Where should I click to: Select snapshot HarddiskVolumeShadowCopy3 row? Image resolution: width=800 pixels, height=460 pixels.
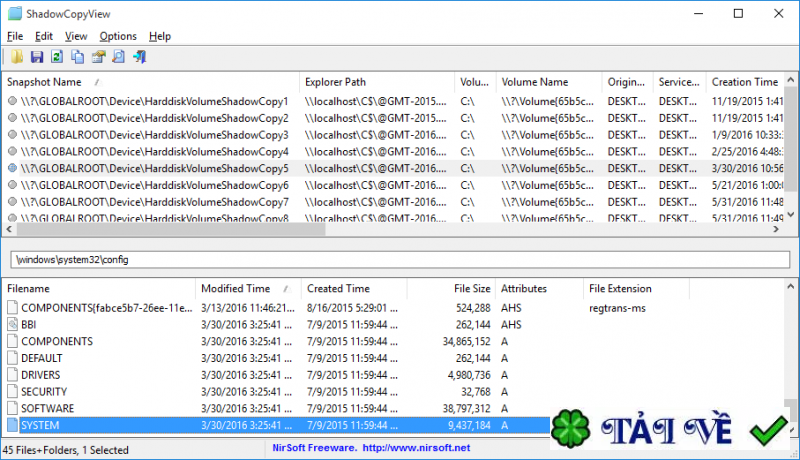pyautogui.click(x=393, y=135)
